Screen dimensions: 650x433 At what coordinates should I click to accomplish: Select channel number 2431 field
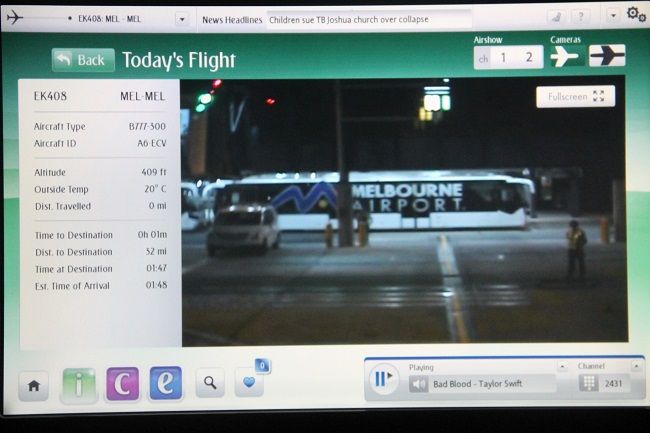point(614,383)
